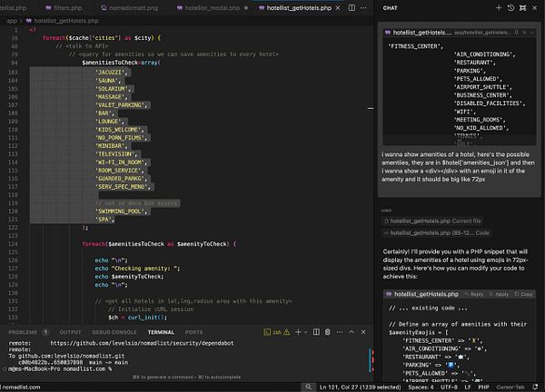Screen dimensions: 545x392
Task: Click the terminal prompt line
Action: point(60,368)
